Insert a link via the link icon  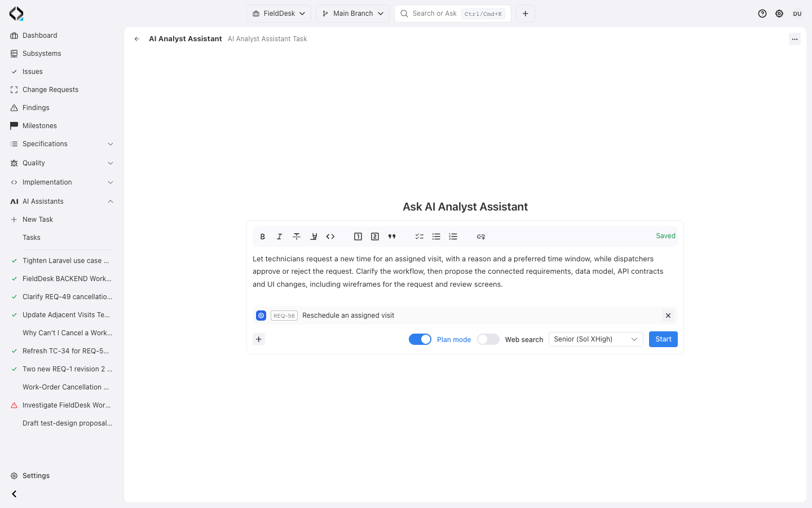pos(481,237)
